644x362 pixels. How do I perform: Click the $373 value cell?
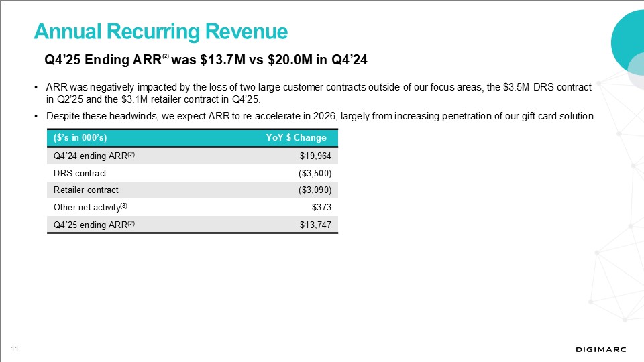coord(319,207)
